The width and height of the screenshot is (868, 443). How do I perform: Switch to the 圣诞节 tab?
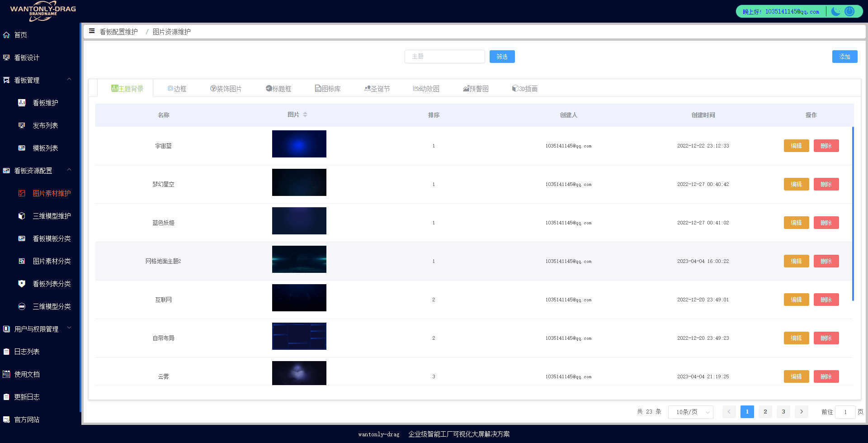coord(377,89)
